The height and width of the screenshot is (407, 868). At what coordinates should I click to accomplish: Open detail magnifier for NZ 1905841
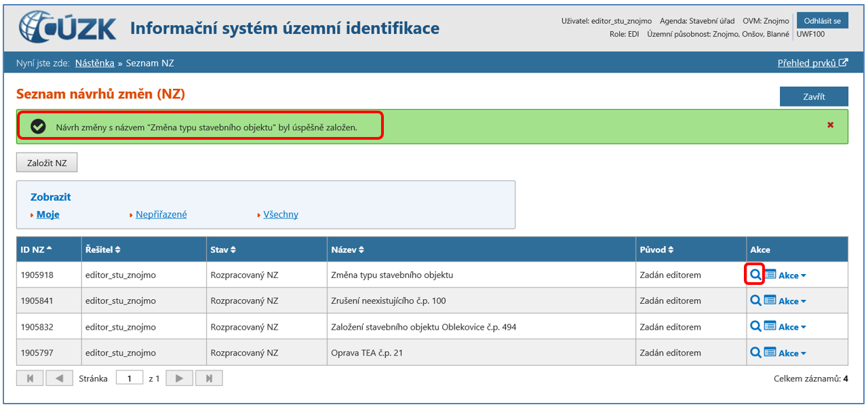[x=755, y=301]
